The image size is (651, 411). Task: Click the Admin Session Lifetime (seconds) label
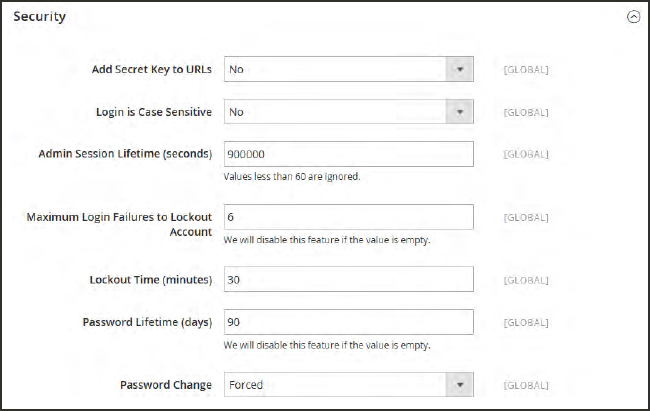coord(125,154)
